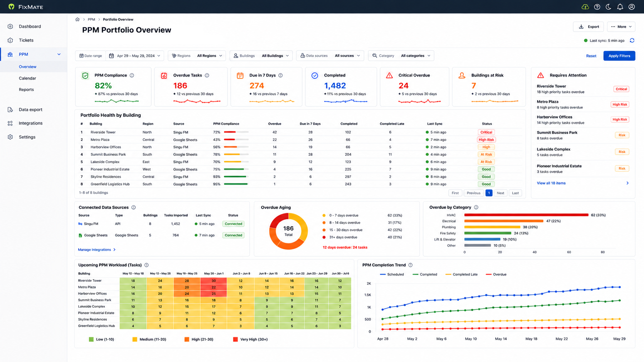
Task: Click the Singu FM source icon
Action: (80, 224)
